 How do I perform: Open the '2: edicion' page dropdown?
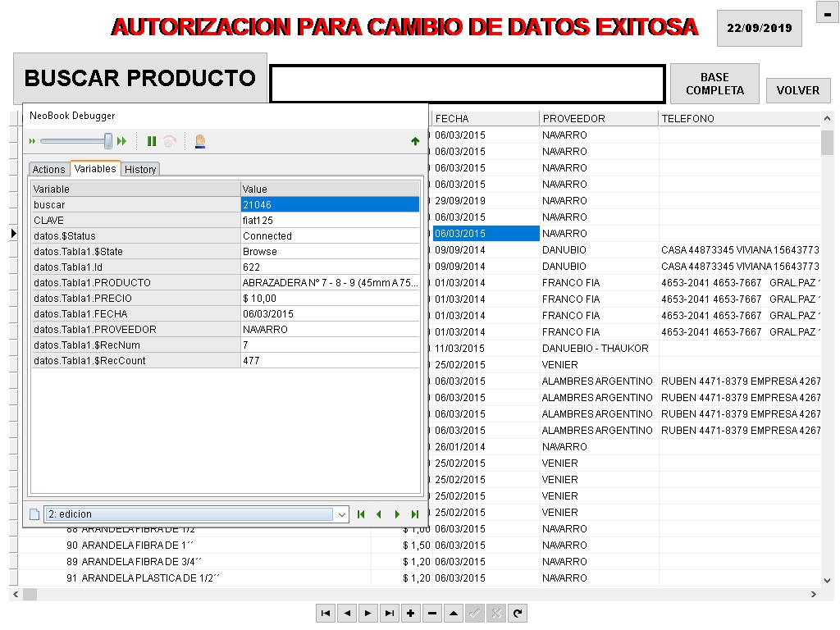[x=342, y=515]
